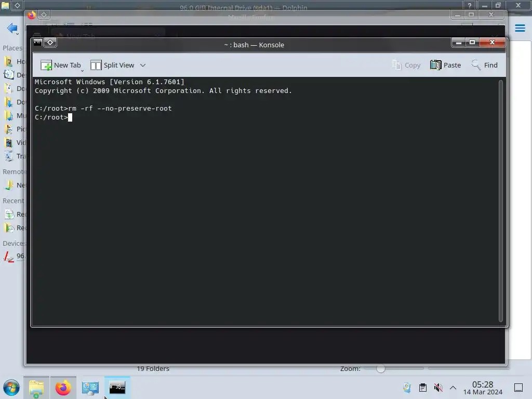The image size is (532, 399).
Task: Close the Konsole window
Action: coord(493,43)
